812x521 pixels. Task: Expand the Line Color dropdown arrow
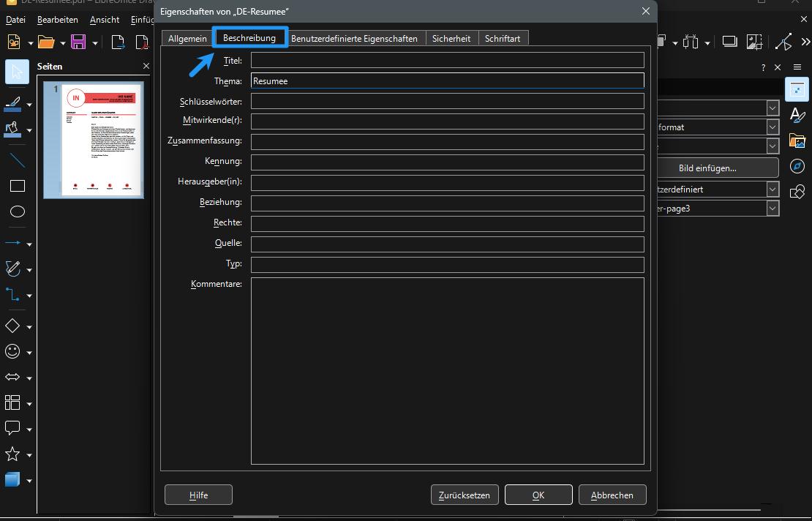(29, 105)
